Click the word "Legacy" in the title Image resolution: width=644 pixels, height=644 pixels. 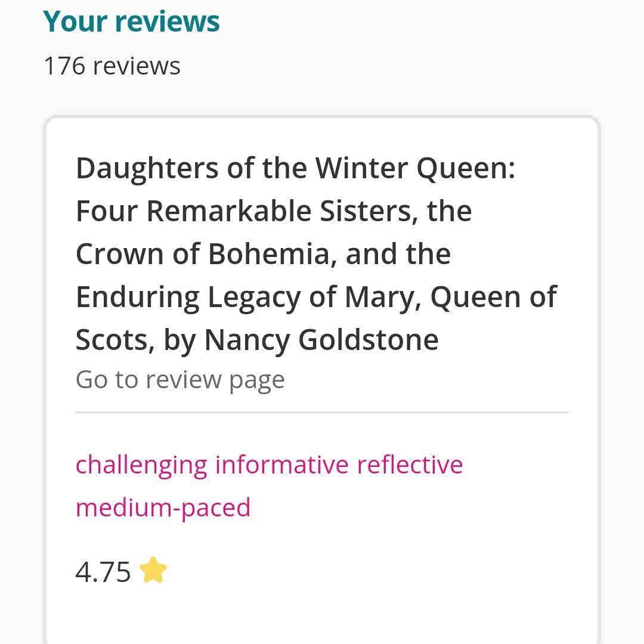[x=253, y=297]
